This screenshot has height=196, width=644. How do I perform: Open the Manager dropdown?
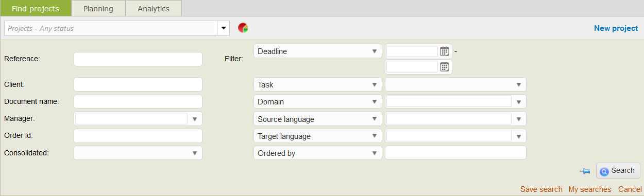[x=195, y=119]
